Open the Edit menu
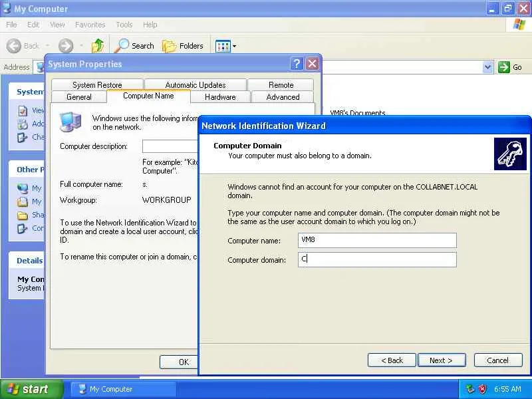This screenshot has width=532, height=399. point(33,25)
